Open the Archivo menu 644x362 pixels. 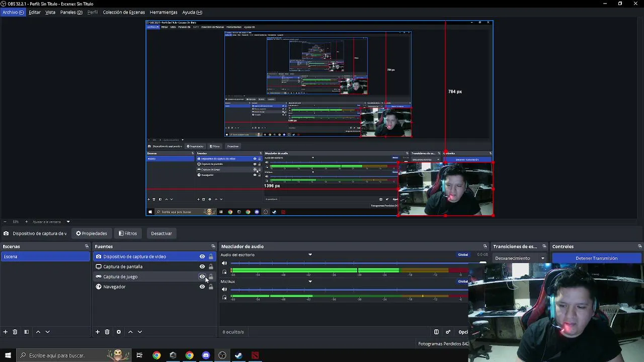[13, 12]
